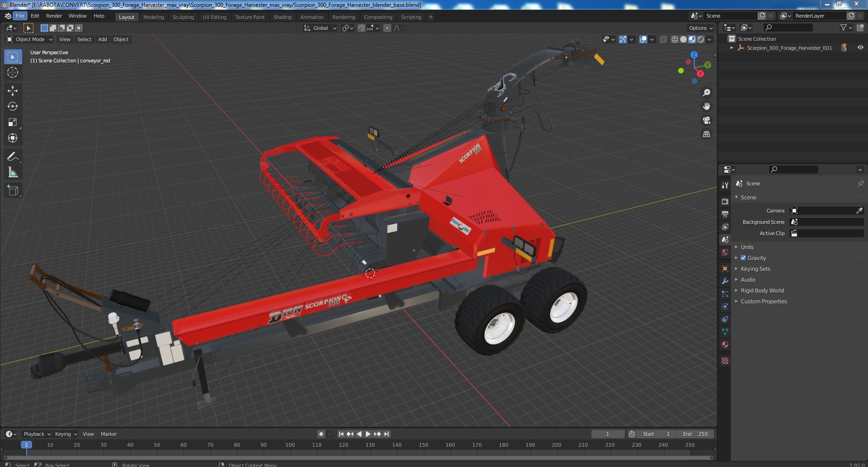Image resolution: width=868 pixels, height=467 pixels.
Task: Pin the Scene properties panel
Action: pyautogui.click(x=860, y=184)
